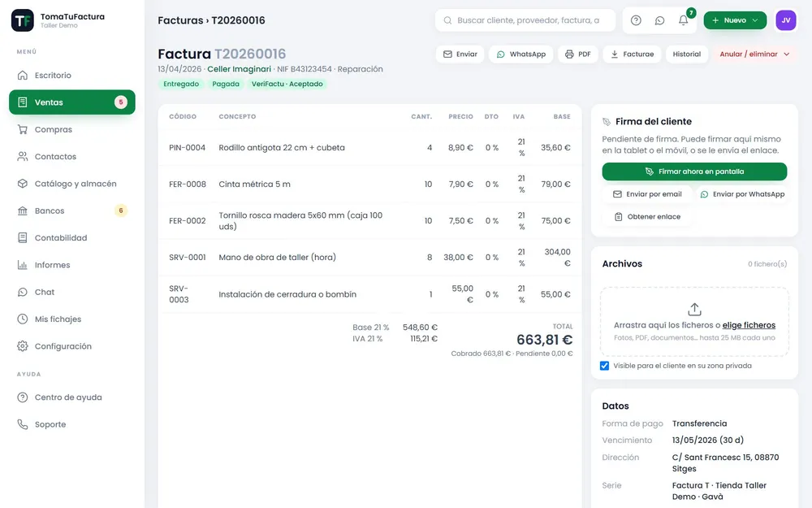Open Catálogo y almacén

pyautogui.click(x=72, y=184)
